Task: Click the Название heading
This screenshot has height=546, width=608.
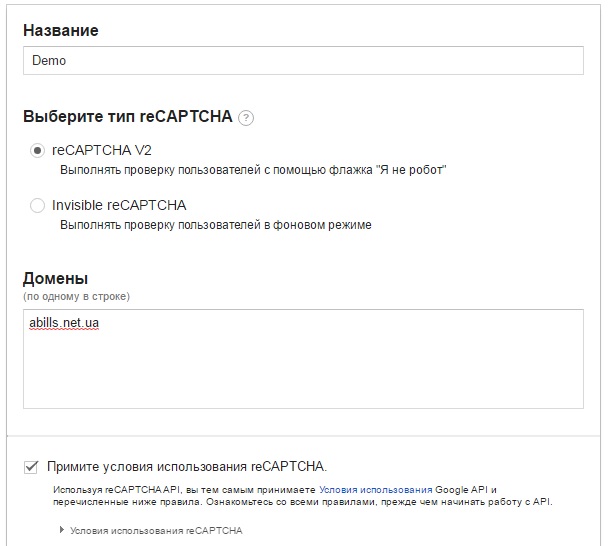Action: [61, 30]
